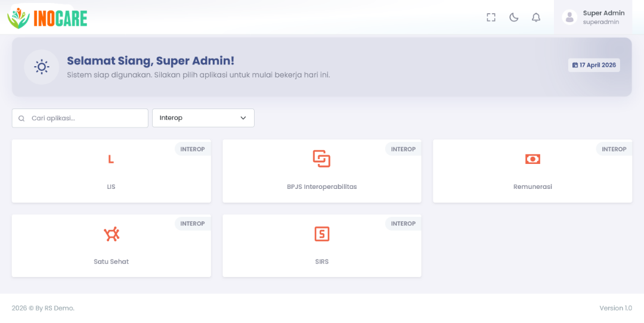Open the LIS application icon
Image resolution: width=644 pixels, height=323 pixels.
111,159
